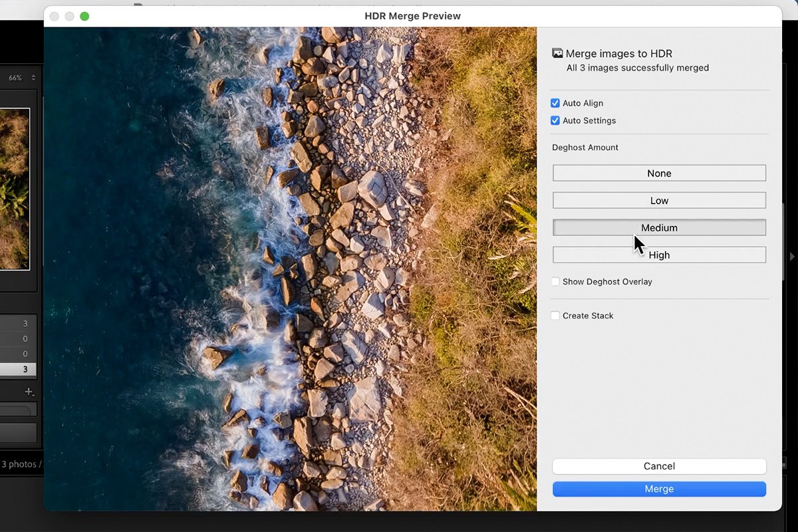Open the 66% zoom stepper in Lightroom

[33, 78]
